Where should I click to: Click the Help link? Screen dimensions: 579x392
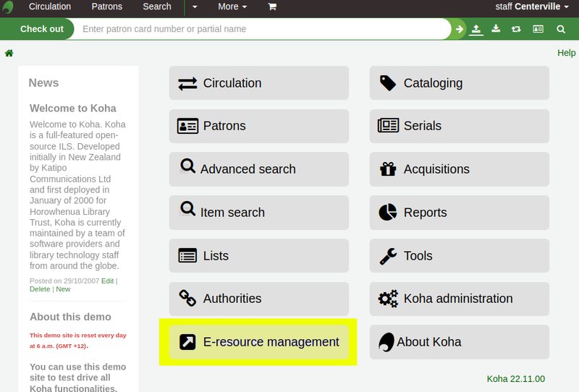(x=567, y=53)
